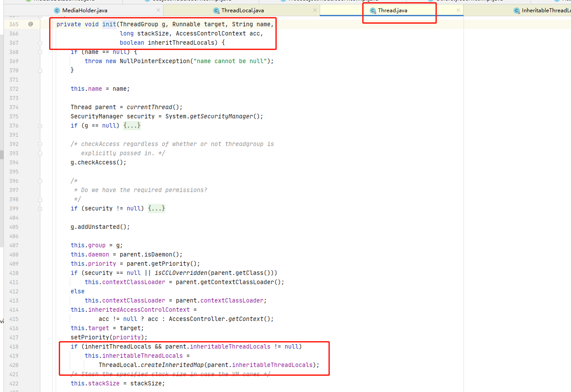The width and height of the screenshot is (571, 392).
Task: Expand the {...} placeholder after 'if (g == null)'
Action: point(132,125)
